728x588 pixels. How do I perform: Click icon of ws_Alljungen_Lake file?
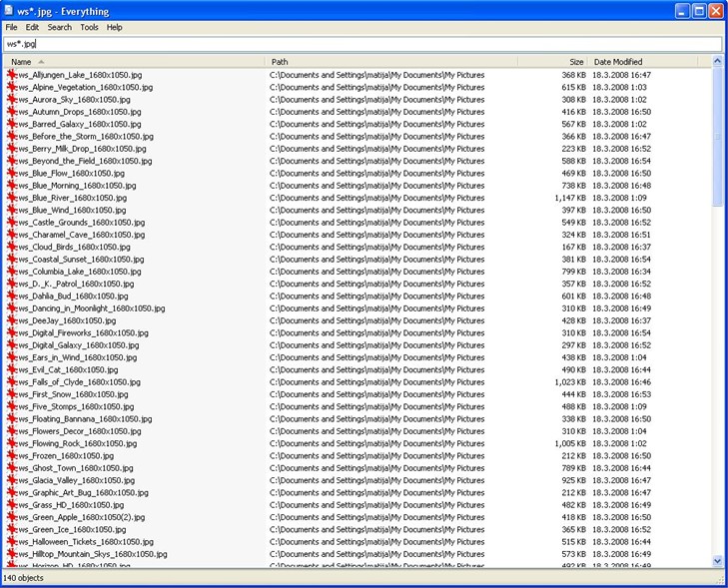12,75
